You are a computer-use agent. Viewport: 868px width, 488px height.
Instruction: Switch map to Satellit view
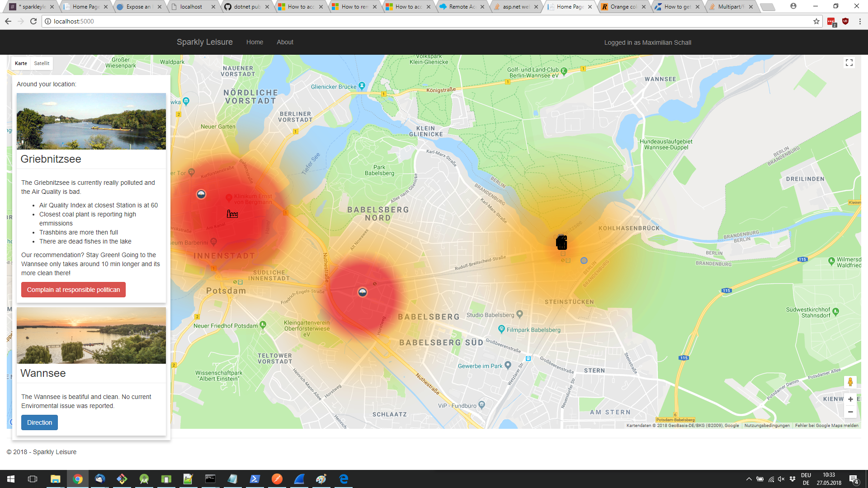pyautogui.click(x=42, y=63)
